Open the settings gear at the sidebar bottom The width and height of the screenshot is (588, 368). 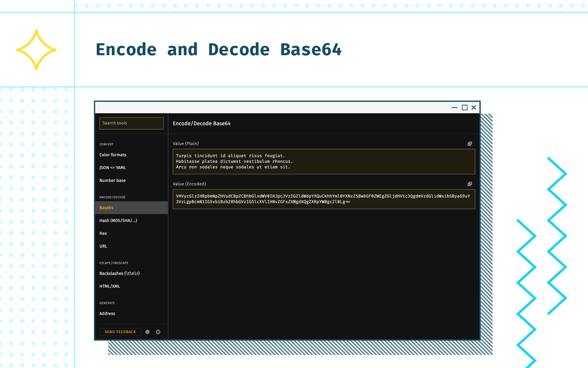[148, 332]
